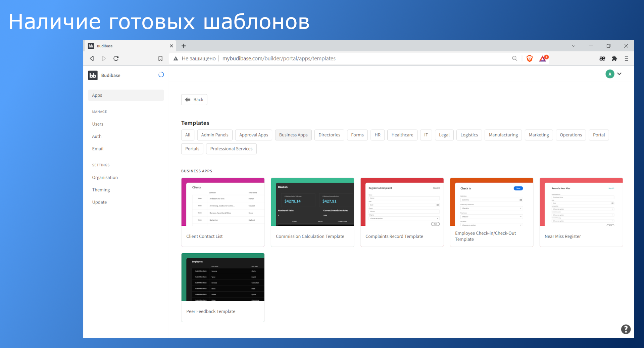The image size is (644, 348).
Task: Filter templates by All
Action: pos(188,135)
